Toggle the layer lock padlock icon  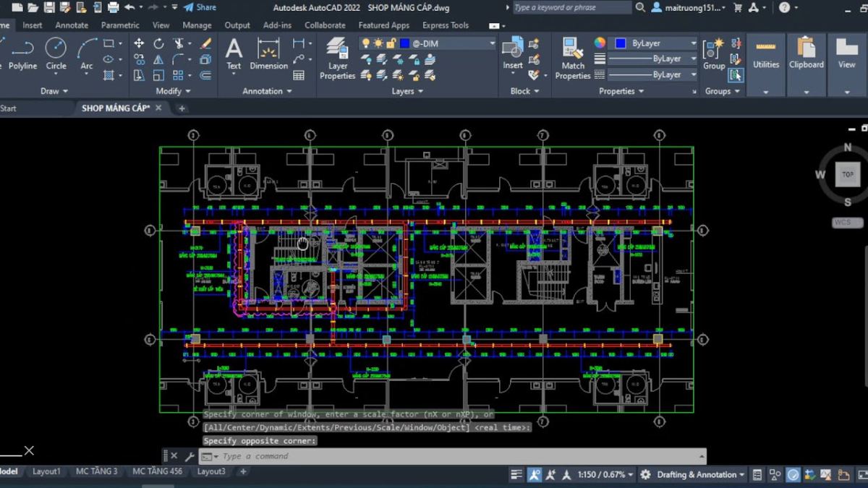coord(391,43)
